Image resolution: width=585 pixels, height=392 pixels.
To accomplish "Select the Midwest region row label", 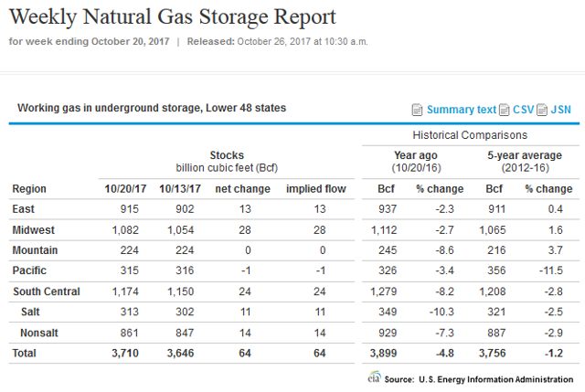I will coord(33,229).
